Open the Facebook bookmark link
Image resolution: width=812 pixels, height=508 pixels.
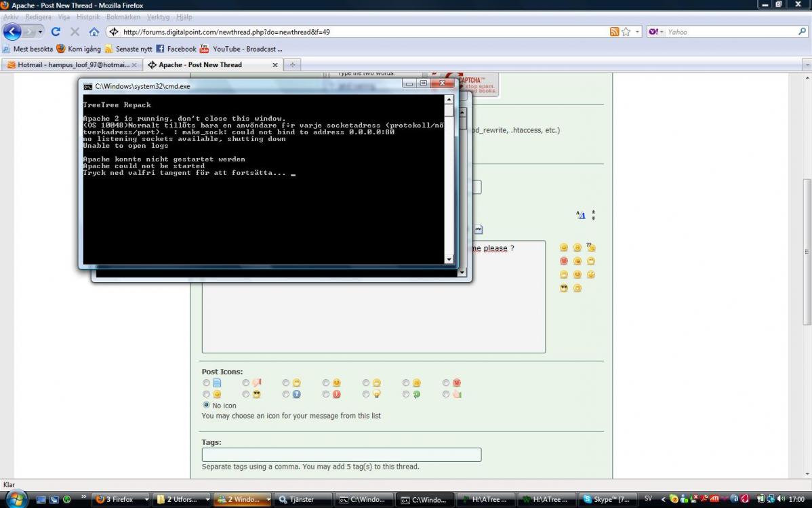[176, 49]
